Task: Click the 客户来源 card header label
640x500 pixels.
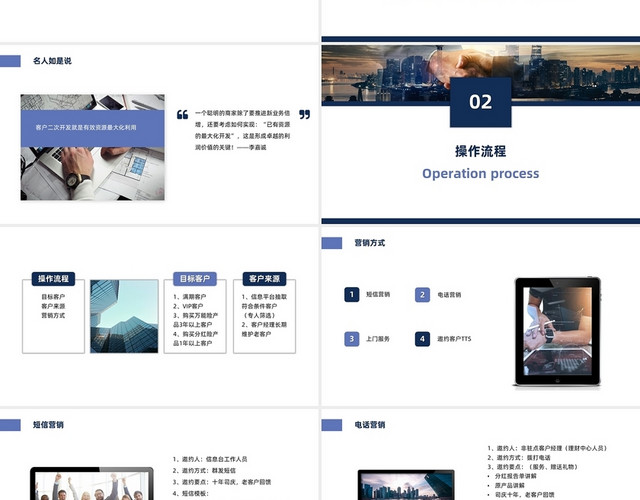Action: pyautogui.click(x=264, y=279)
